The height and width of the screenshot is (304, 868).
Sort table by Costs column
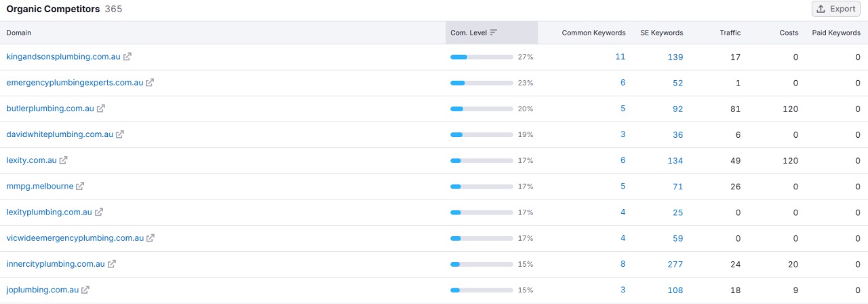[789, 33]
